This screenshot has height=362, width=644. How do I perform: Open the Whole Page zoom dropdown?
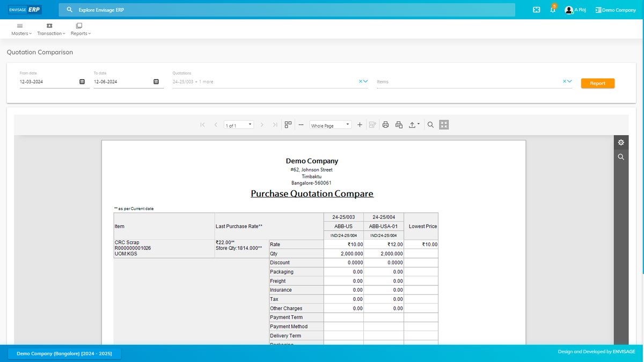click(330, 125)
